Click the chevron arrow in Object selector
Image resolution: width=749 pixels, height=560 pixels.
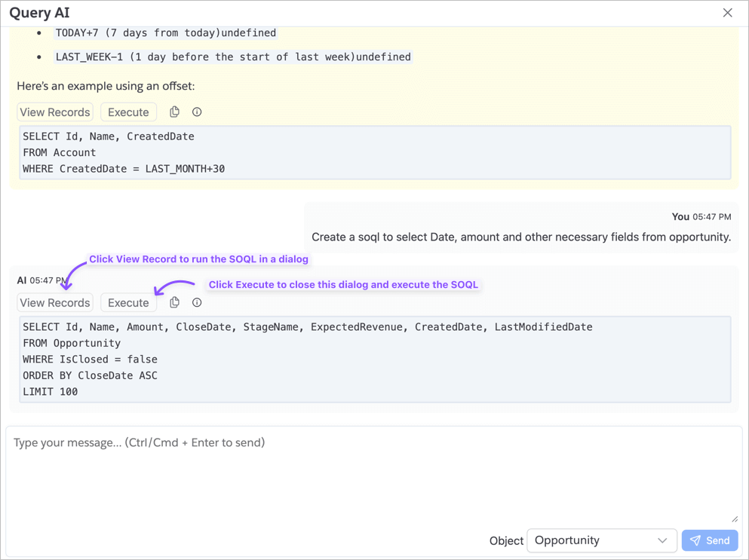662,540
